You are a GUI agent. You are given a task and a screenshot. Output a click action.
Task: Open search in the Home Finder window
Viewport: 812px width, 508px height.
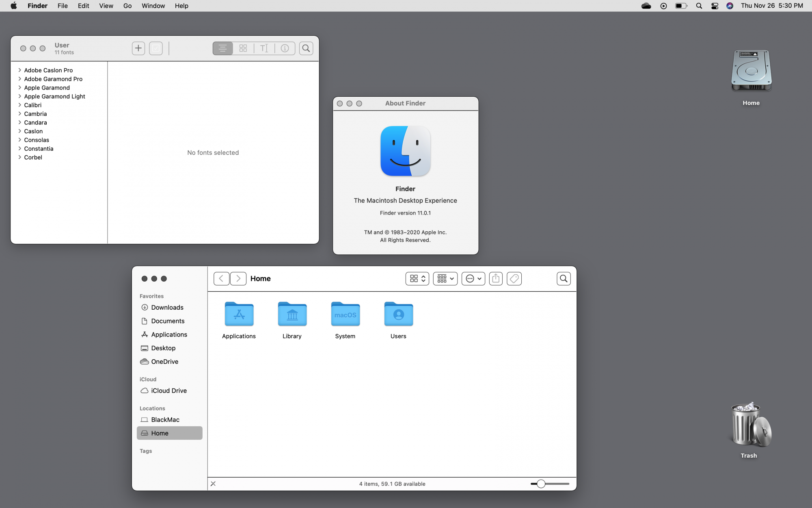(564, 278)
